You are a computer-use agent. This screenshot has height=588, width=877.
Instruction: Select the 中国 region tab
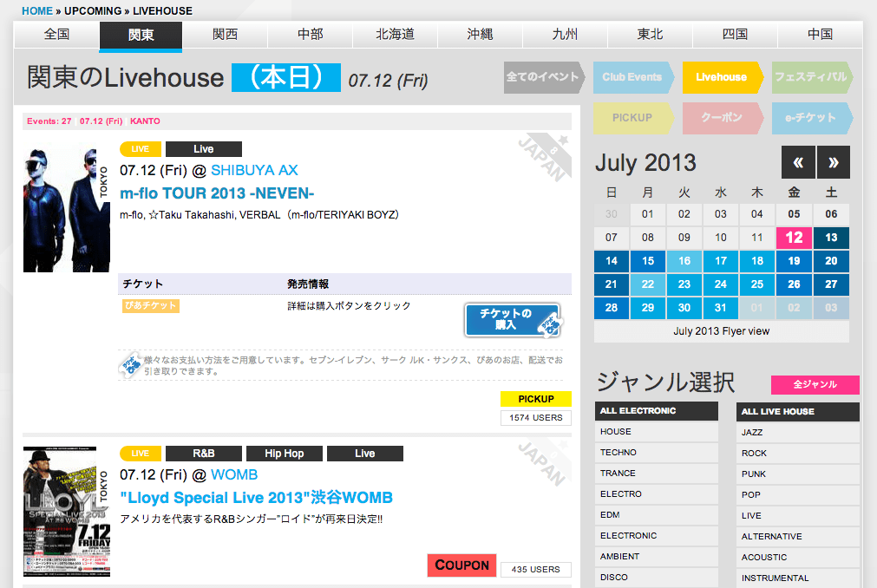click(x=820, y=35)
